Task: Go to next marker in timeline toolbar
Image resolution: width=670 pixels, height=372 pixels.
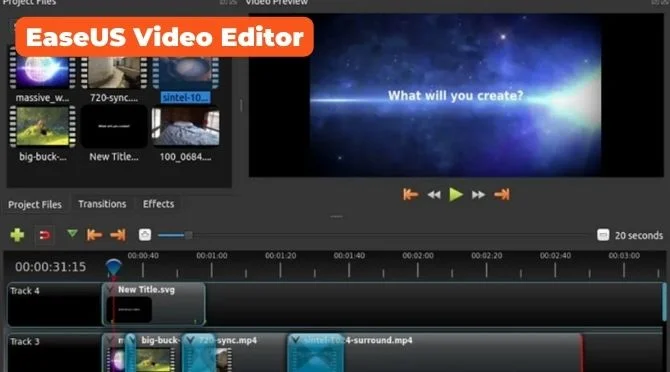Action: point(118,234)
